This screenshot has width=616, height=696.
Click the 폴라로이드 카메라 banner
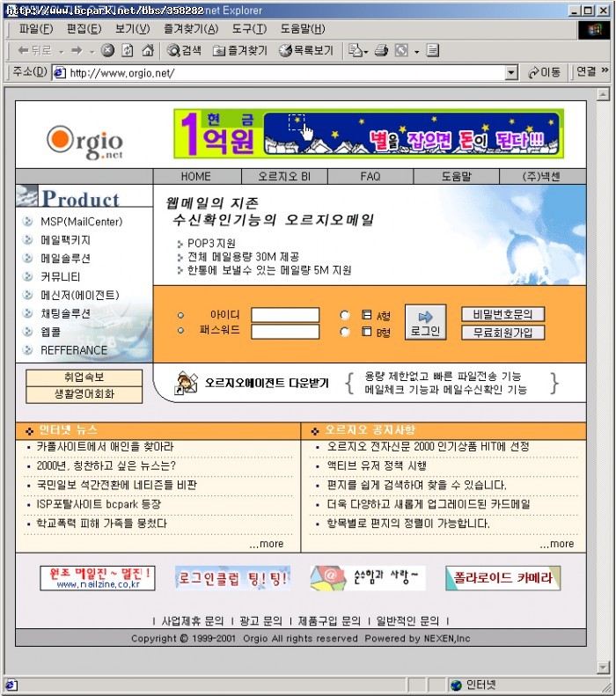pyautogui.click(x=502, y=578)
